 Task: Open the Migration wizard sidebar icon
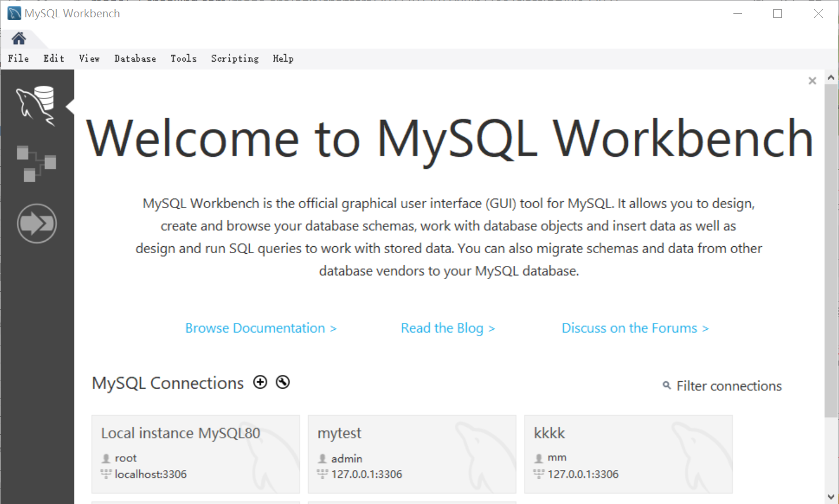[36, 223]
